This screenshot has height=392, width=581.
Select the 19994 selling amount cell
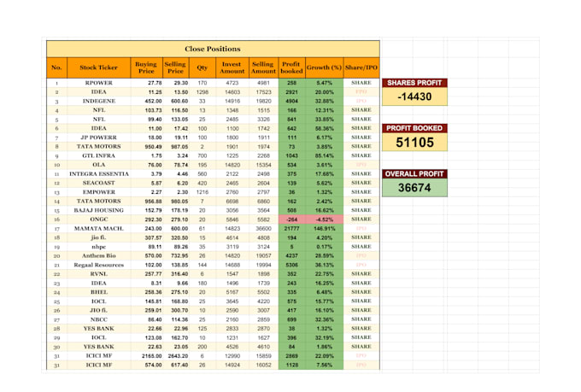click(263, 265)
